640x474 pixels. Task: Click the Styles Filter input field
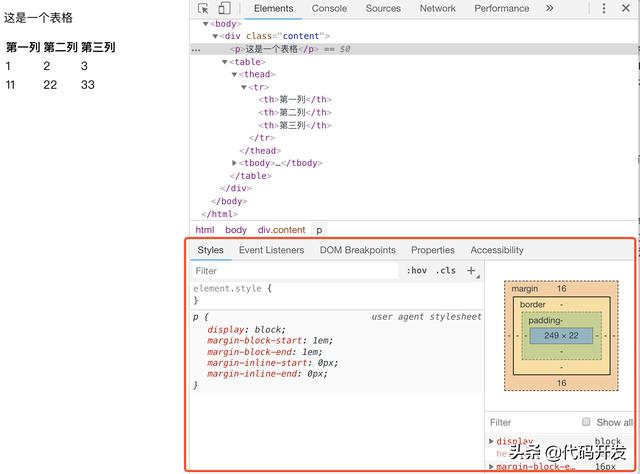[x=295, y=271]
